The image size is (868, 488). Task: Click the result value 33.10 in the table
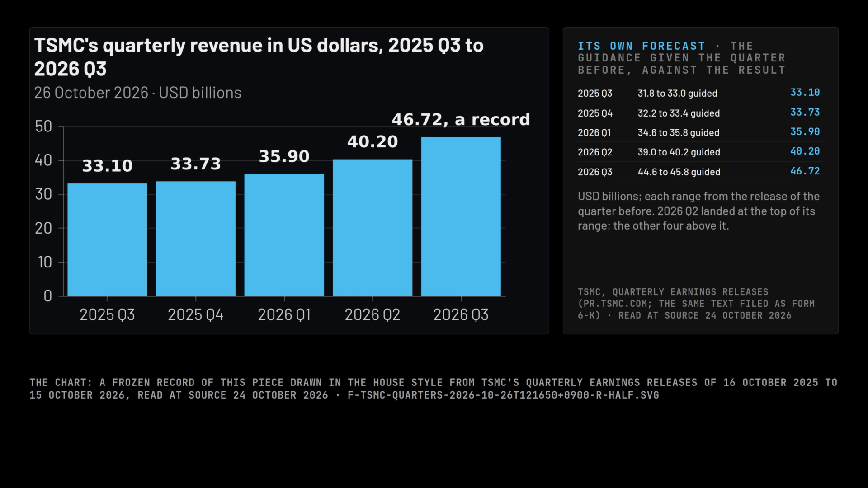click(x=805, y=93)
